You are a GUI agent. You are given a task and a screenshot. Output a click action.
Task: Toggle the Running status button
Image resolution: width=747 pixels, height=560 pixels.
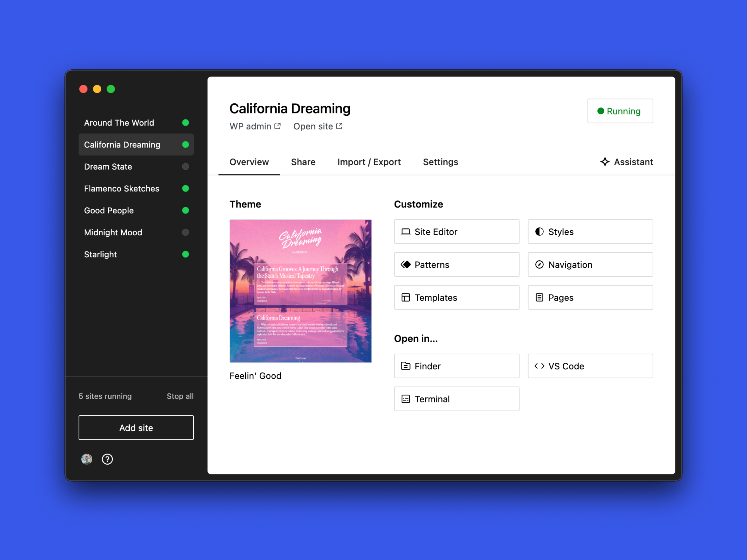tap(620, 111)
